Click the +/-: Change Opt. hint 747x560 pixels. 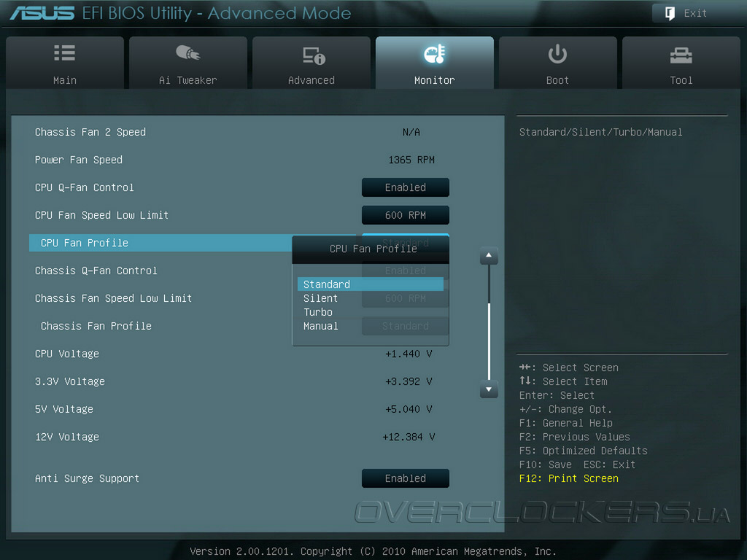coord(565,409)
